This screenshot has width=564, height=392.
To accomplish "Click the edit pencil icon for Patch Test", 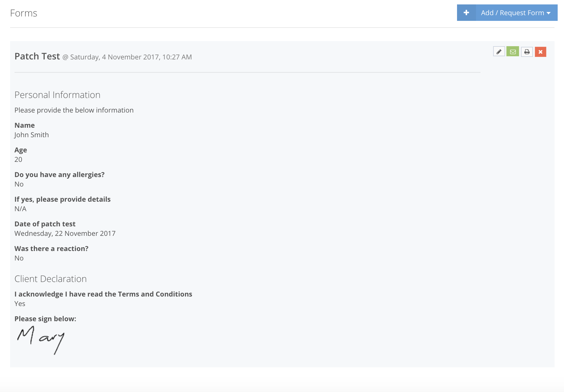I will [499, 52].
